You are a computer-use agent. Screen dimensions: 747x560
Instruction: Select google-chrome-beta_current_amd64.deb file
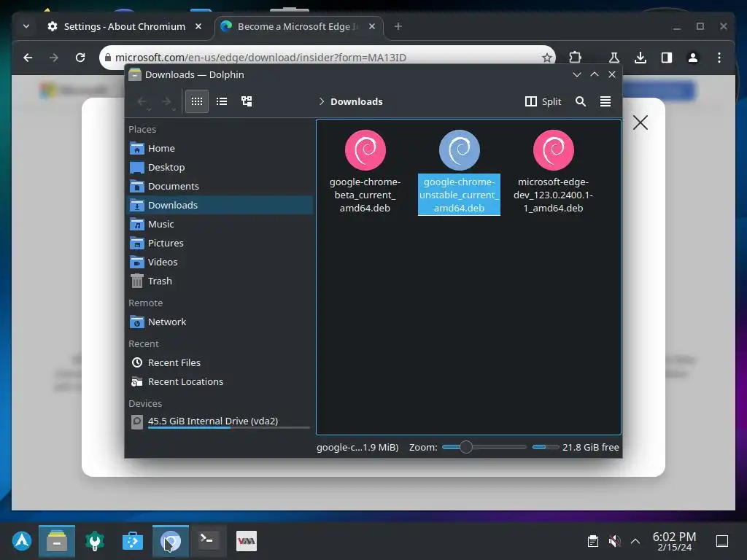tap(365, 171)
